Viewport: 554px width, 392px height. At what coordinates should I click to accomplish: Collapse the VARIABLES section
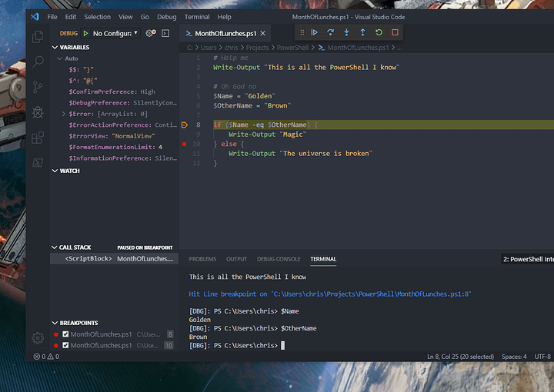55,47
